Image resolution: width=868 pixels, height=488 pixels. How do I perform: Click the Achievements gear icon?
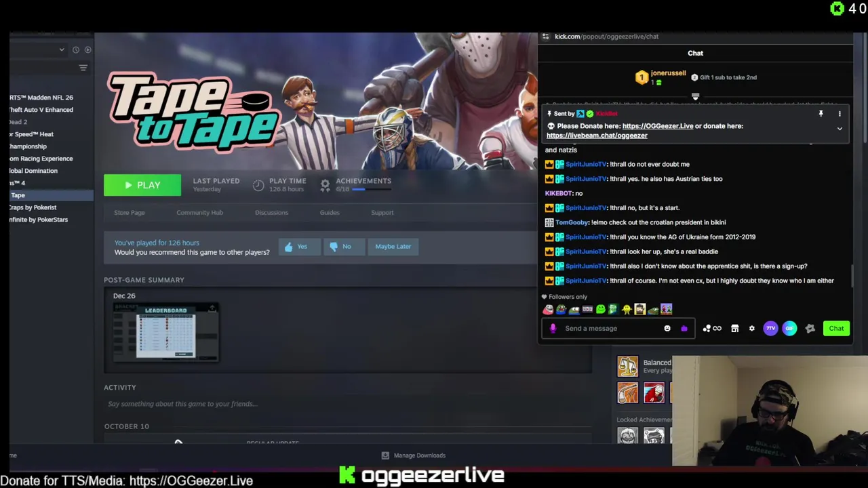(325, 185)
